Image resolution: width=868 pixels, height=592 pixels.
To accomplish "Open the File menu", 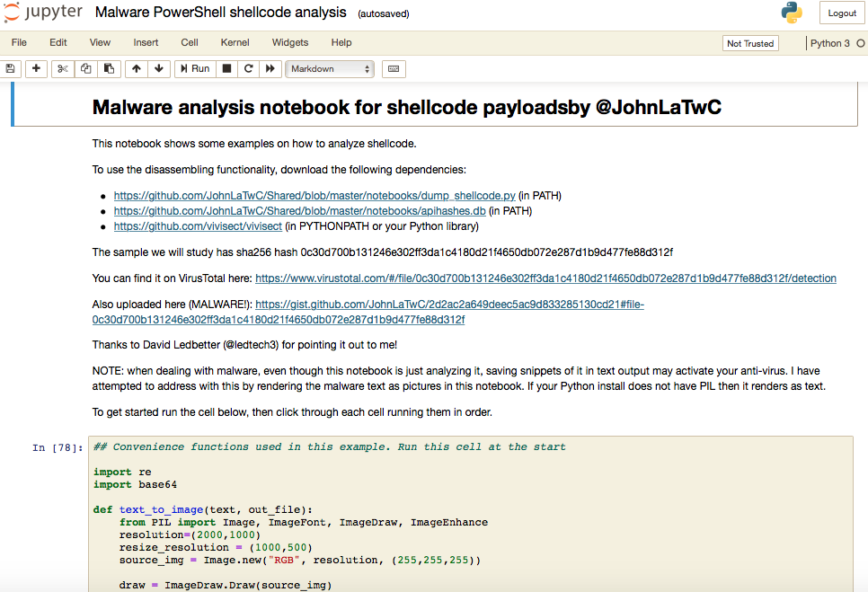I will point(19,42).
